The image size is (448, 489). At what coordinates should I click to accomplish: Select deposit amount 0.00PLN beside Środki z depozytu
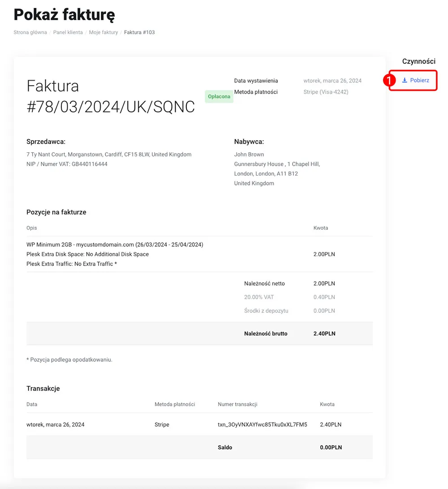point(324,311)
